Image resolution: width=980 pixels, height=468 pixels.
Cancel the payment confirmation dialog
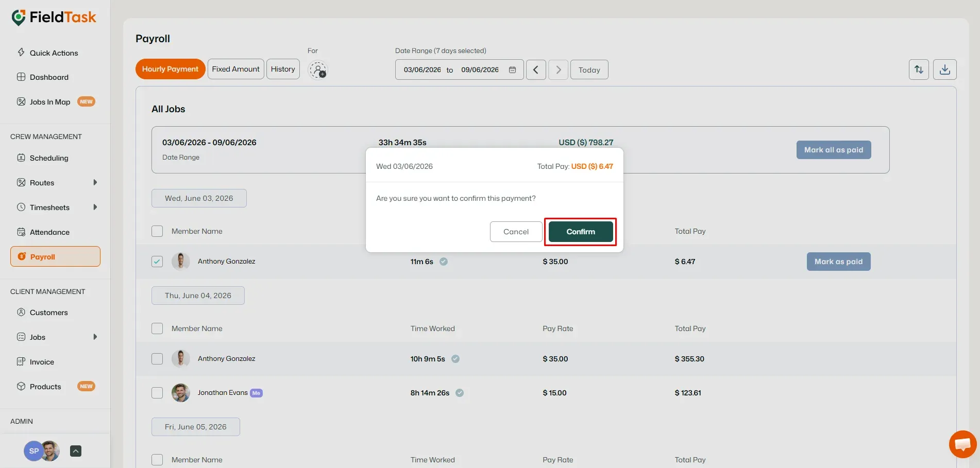click(516, 232)
